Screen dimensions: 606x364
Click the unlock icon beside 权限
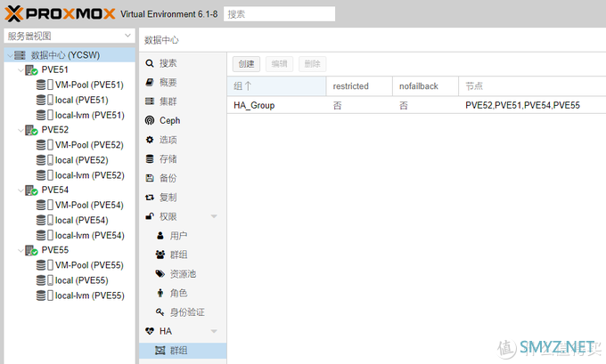[x=150, y=216]
